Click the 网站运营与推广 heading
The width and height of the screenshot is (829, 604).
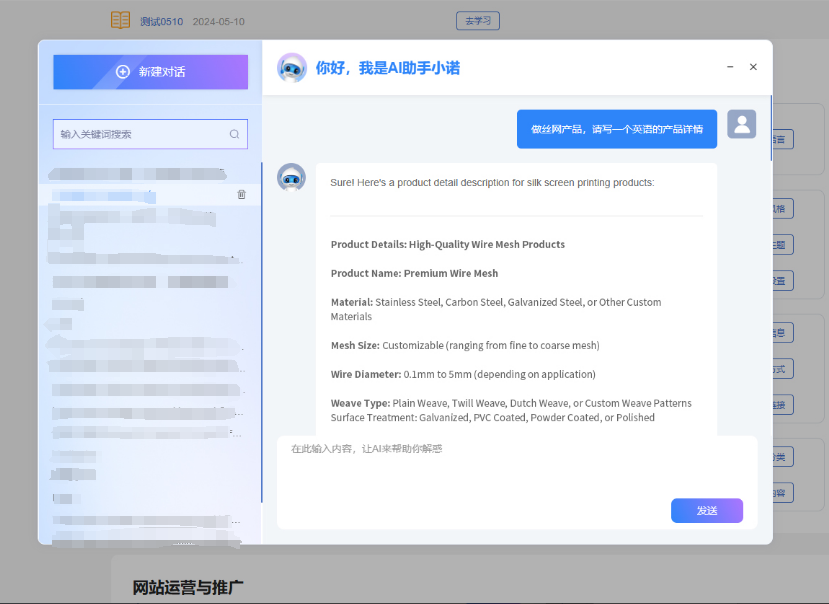coord(188,587)
